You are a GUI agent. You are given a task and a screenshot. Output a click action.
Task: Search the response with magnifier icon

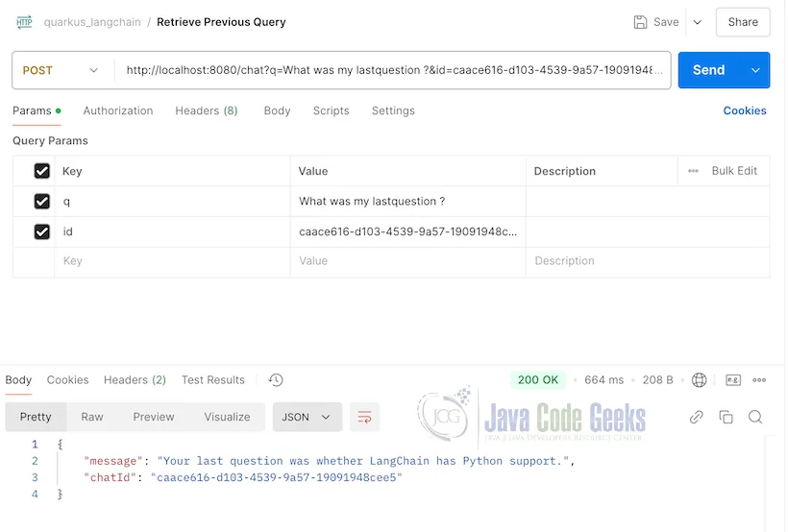click(755, 417)
